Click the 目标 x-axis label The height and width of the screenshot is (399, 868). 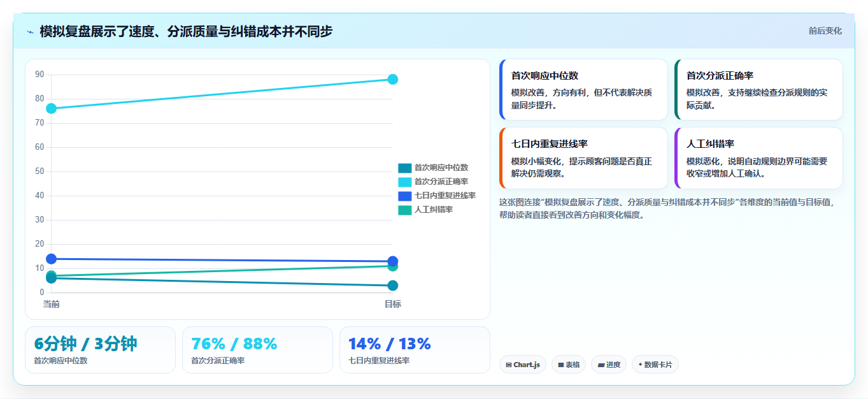(393, 304)
